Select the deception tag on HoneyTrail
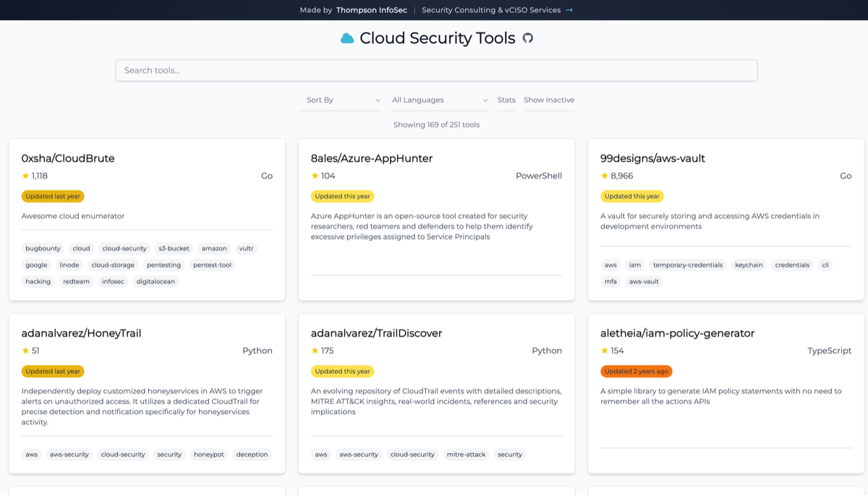This screenshot has width=868, height=495. (x=252, y=455)
